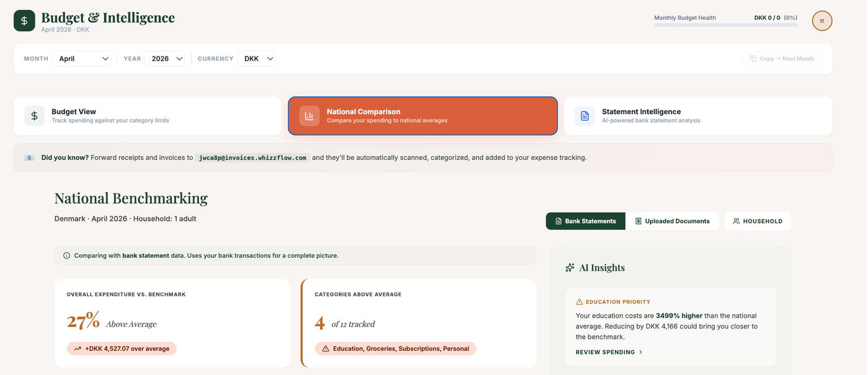Open the user avatar in the top right

coord(821,19)
